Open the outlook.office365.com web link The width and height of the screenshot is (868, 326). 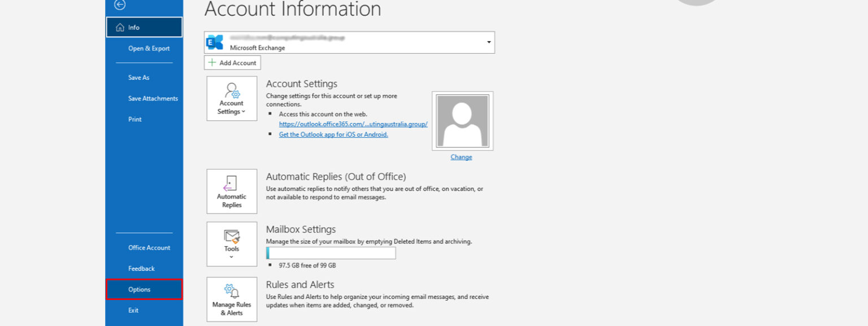(x=353, y=124)
